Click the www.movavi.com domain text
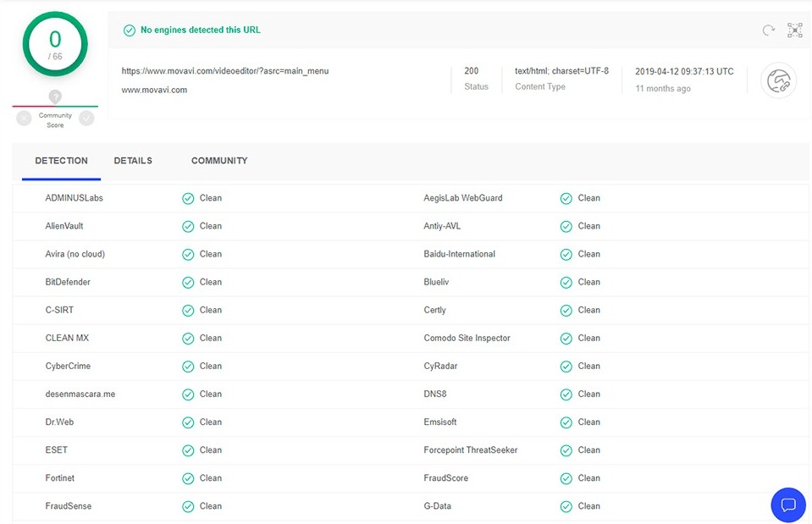812x524 pixels. coord(154,90)
